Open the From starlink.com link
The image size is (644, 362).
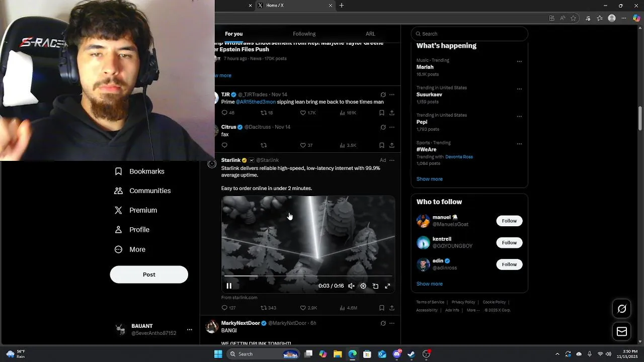(239, 298)
